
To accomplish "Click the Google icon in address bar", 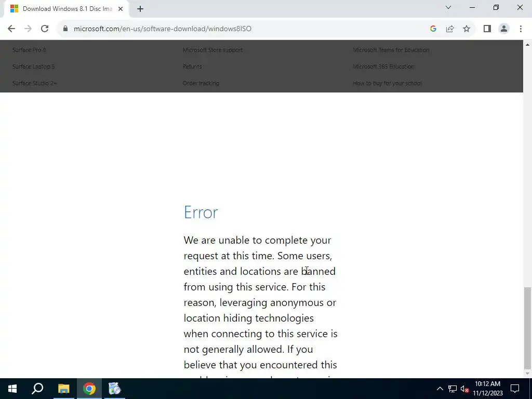I will click(x=433, y=29).
